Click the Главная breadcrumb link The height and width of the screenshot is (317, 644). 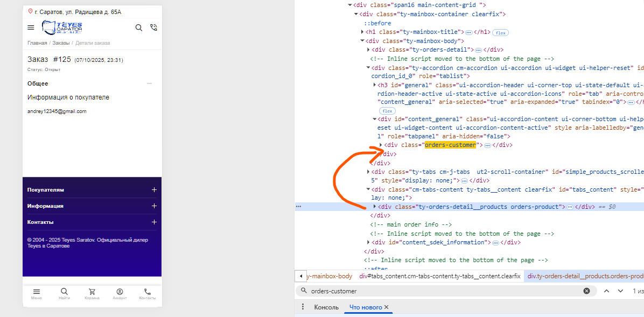[x=37, y=43]
